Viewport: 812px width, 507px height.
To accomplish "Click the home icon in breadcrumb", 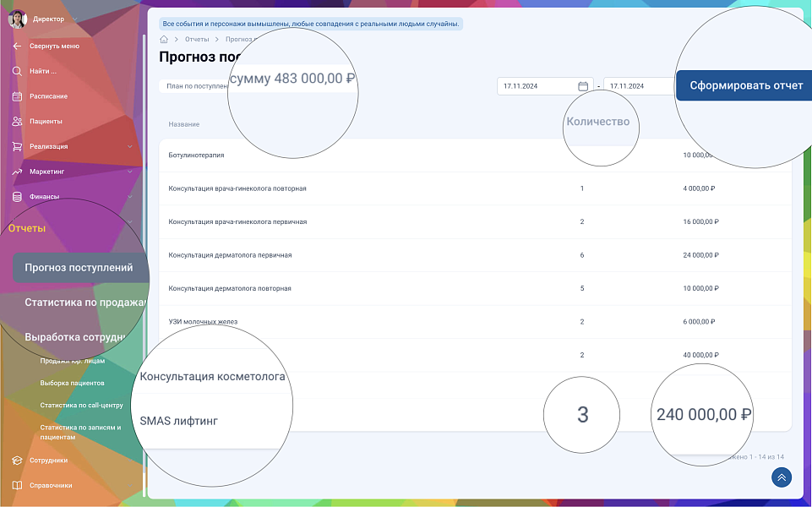I will (164, 40).
